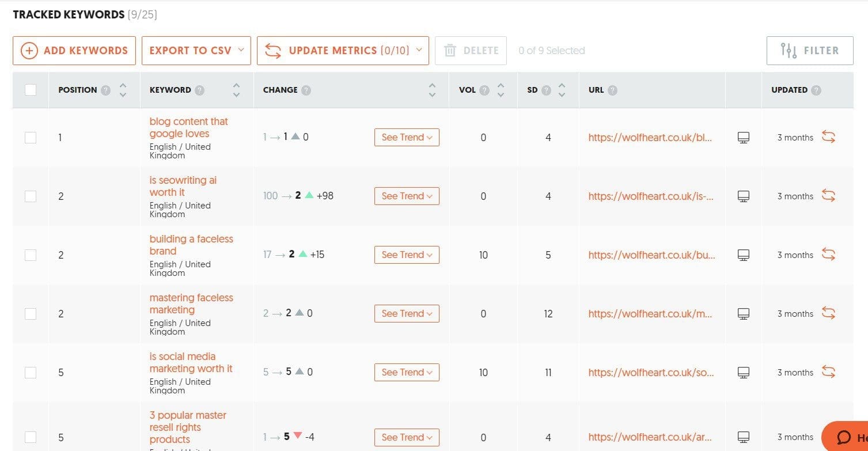Expand See Trend for mastering faceless marketing
Screen dimensions: 868x451
pos(407,313)
